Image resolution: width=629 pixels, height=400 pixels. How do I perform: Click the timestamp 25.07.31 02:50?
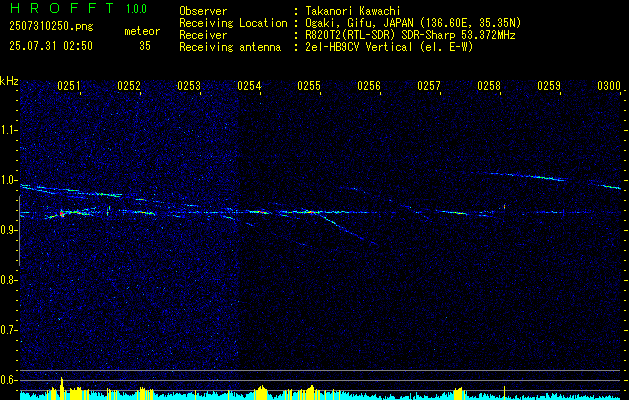pyautogui.click(x=51, y=46)
